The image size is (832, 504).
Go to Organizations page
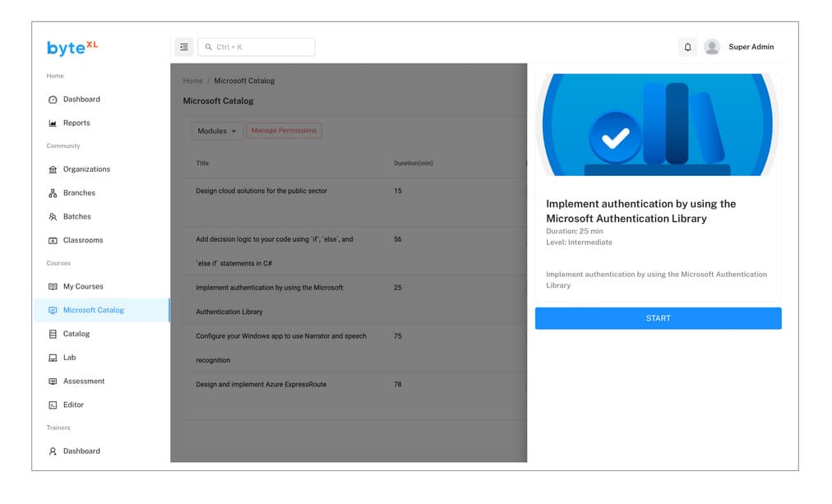pyautogui.click(x=101, y=169)
